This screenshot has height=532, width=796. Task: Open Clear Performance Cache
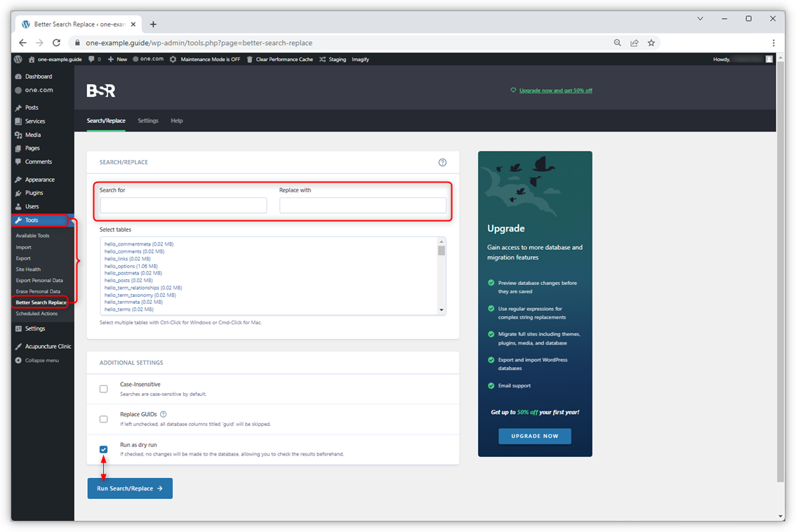[279, 59]
